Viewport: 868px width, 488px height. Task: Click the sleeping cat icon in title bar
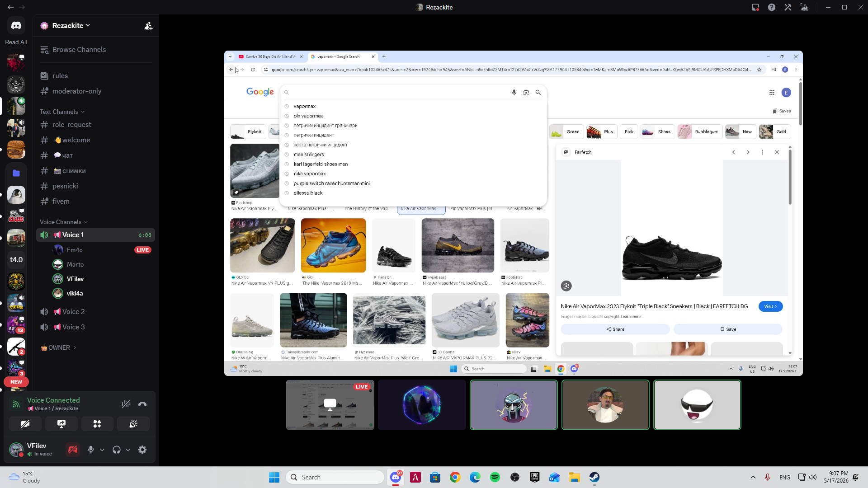[804, 7]
